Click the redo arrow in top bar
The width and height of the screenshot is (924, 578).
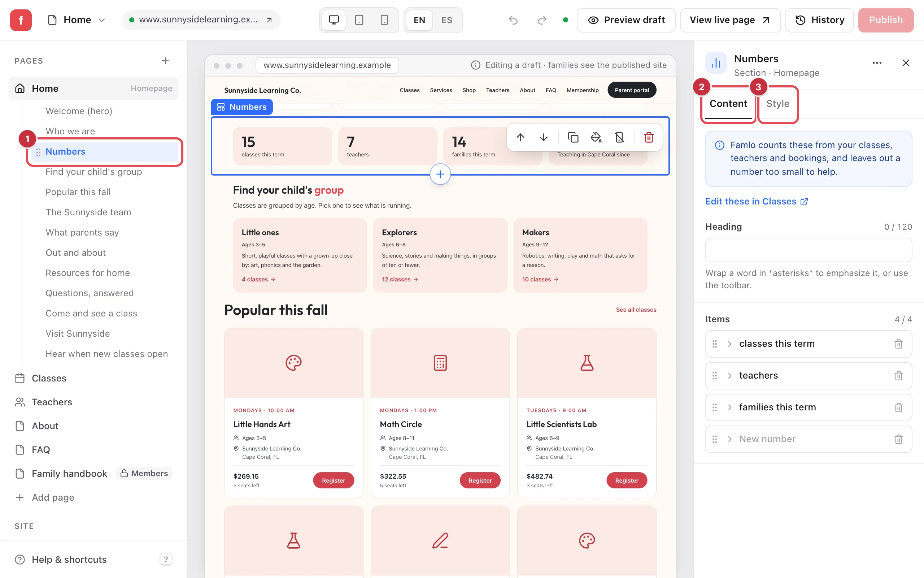tap(542, 20)
